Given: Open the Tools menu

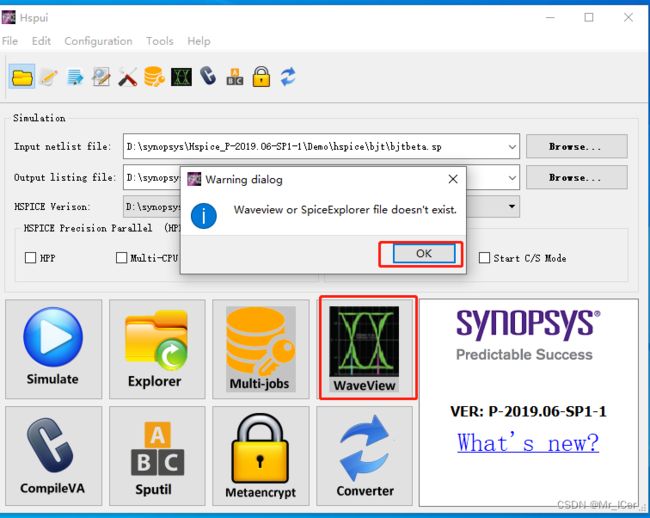Looking at the screenshot, I should coord(160,41).
